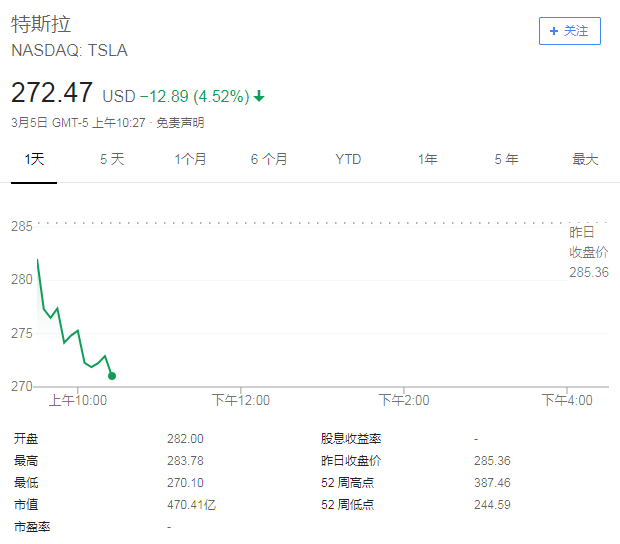Click the 昨日收盘价 285.36 chart label

(588, 252)
